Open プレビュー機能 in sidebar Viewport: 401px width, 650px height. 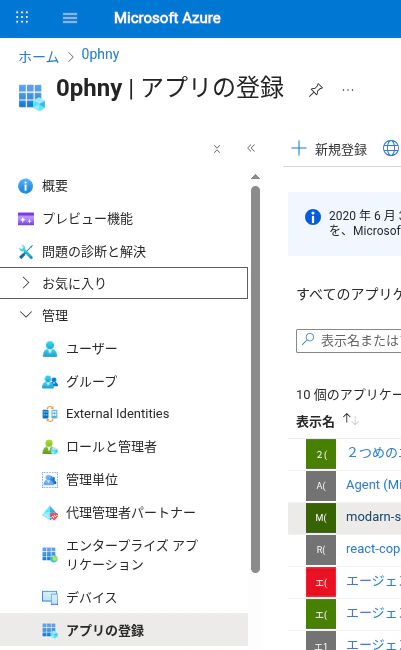pos(87,219)
